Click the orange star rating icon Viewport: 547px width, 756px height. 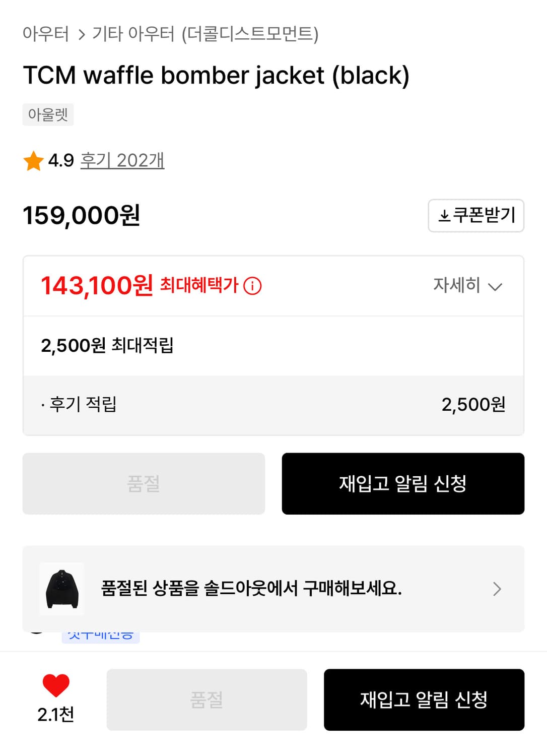coord(33,161)
